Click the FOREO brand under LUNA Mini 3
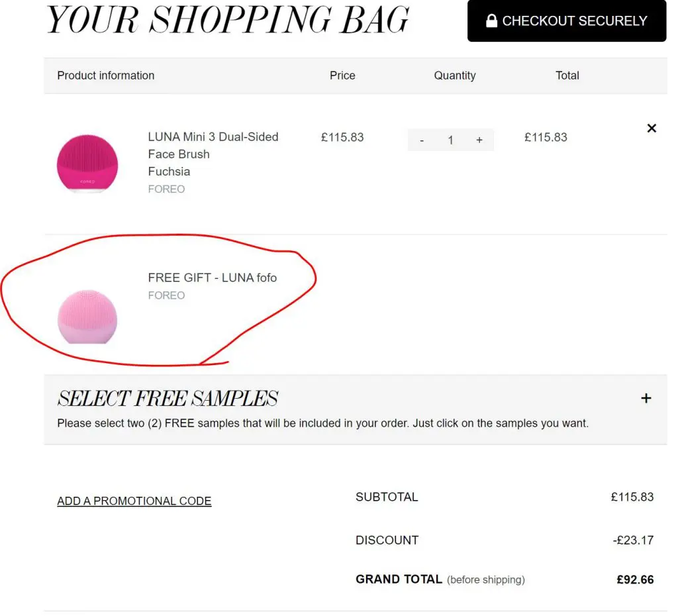The height and width of the screenshot is (616, 678). (x=166, y=189)
